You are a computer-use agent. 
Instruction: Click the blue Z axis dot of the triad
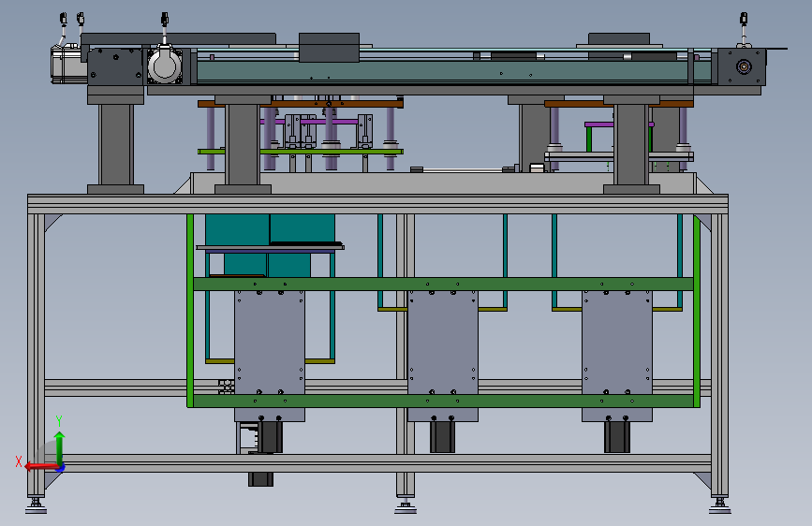coord(61,468)
